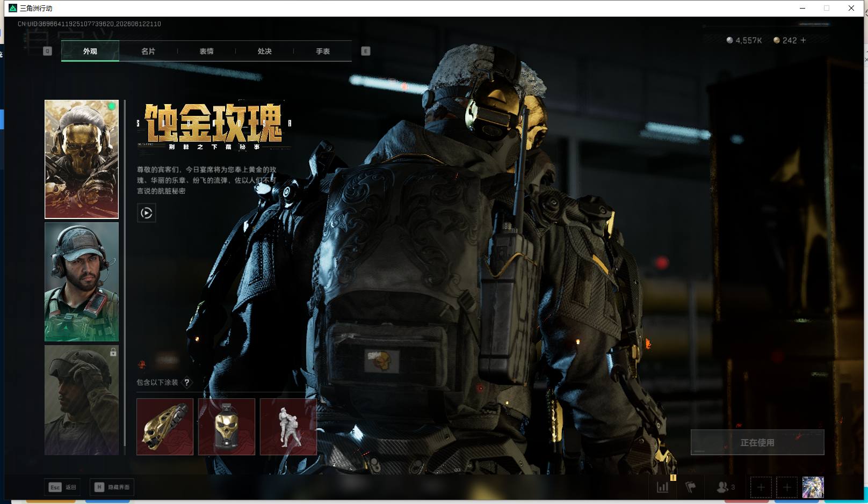Click the E next-tab key icon
This screenshot has height=504, width=868.
[366, 51]
